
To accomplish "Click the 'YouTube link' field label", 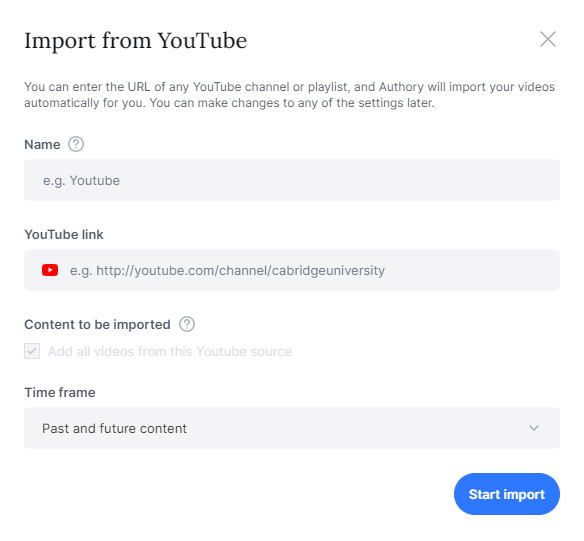I will 64,234.
